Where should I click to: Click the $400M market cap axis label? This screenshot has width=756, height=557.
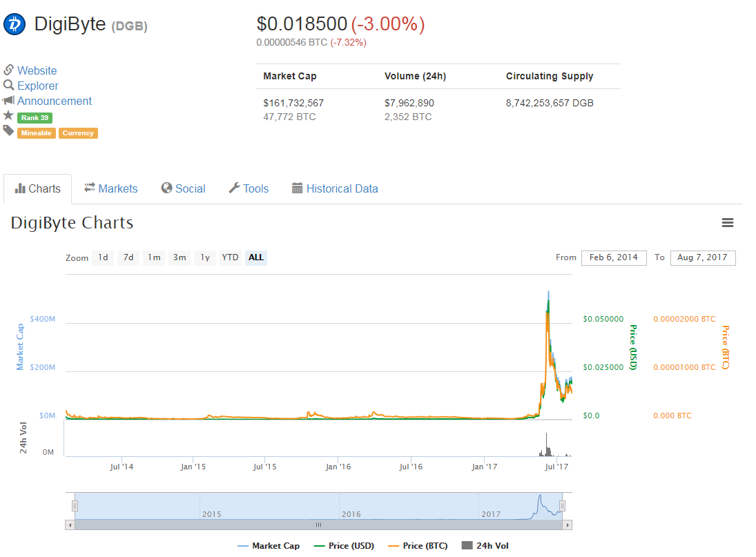pos(42,319)
